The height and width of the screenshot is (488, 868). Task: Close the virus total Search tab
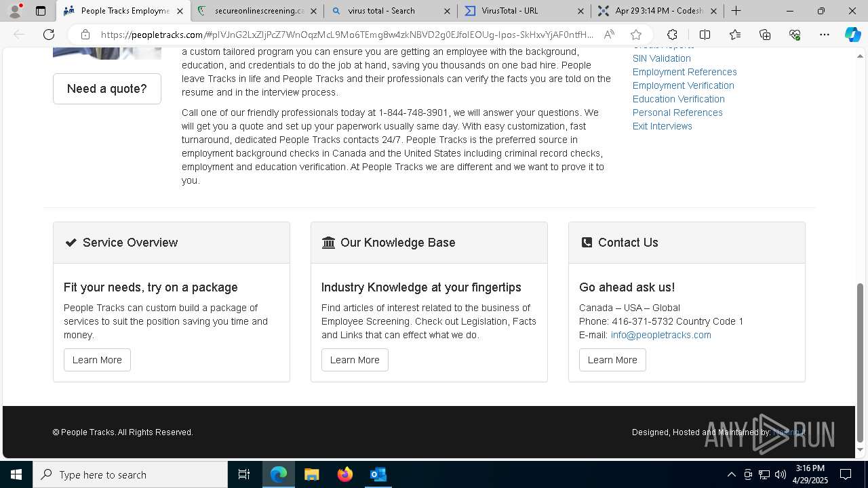click(447, 11)
